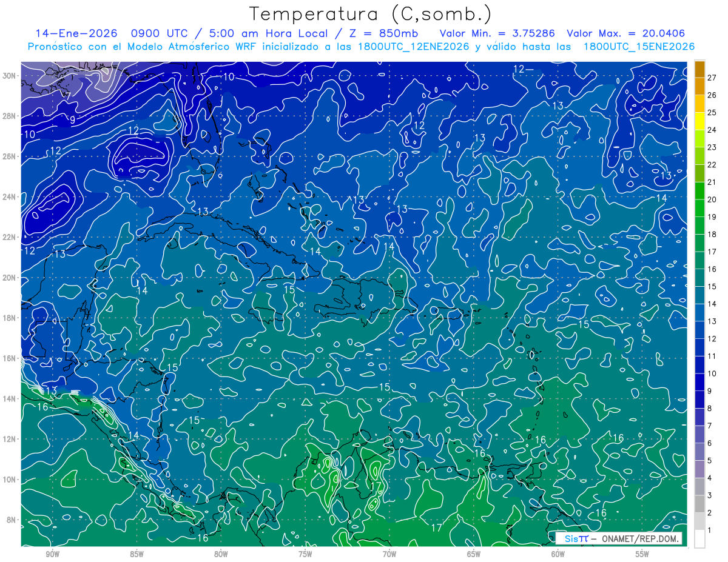This screenshot has width=728, height=562.
Task: Click the color scale label 23
Action: (712, 147)
